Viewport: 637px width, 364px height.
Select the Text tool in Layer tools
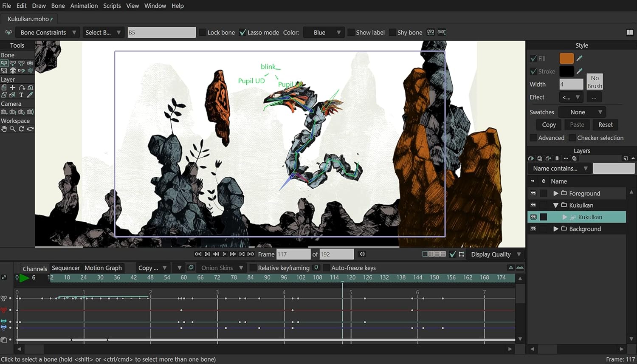point(21,95)
